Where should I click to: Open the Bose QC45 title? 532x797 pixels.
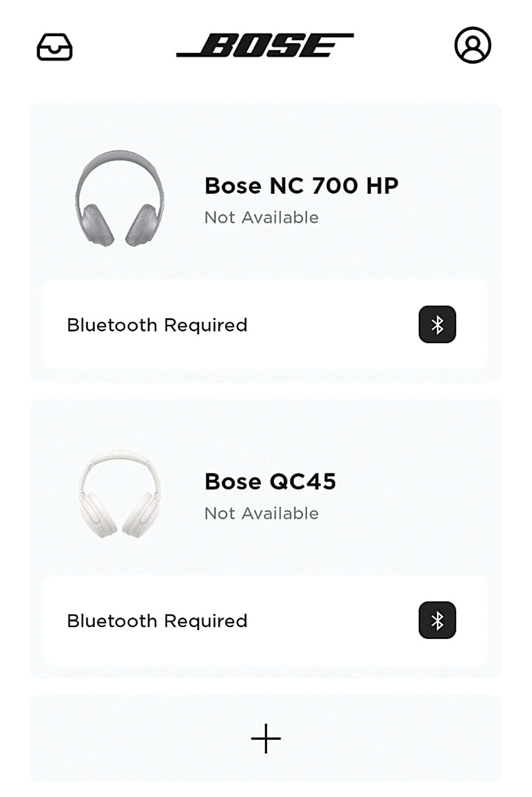270,482
